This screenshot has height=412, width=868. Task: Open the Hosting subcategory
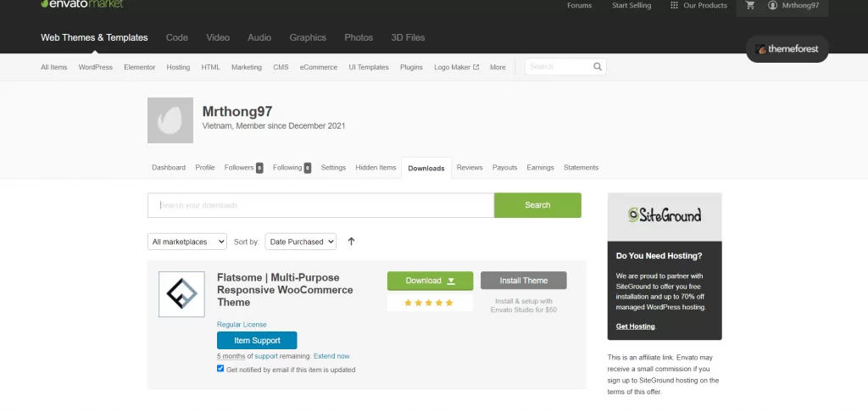pos(178,67)
